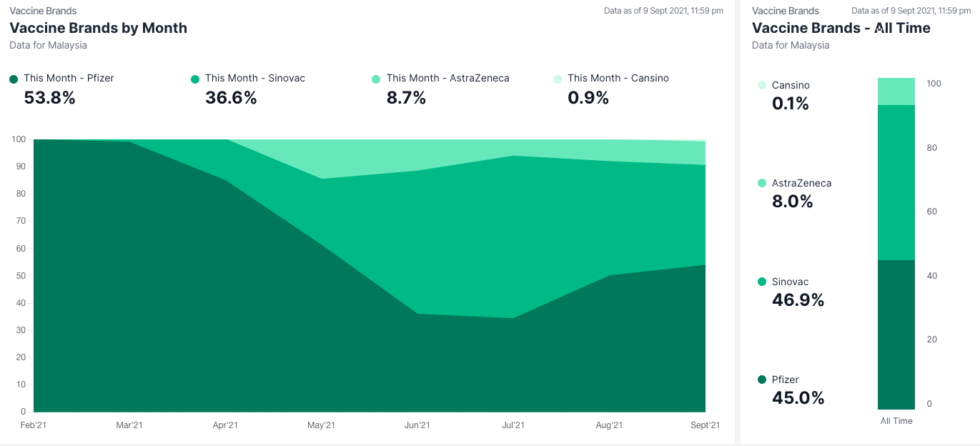Click the Vaccine Brands by Month title
Image resolution: width=980 pixels, height=446 pixels.
click(98, 28)
